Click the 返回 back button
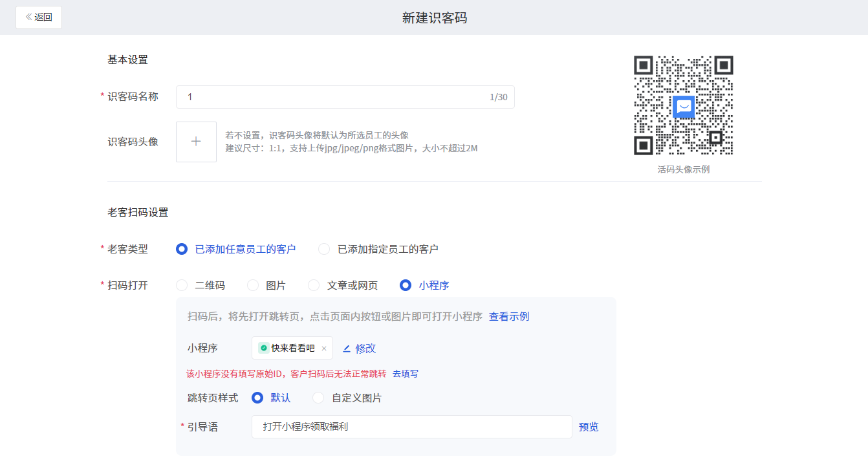 click(39, 17)
